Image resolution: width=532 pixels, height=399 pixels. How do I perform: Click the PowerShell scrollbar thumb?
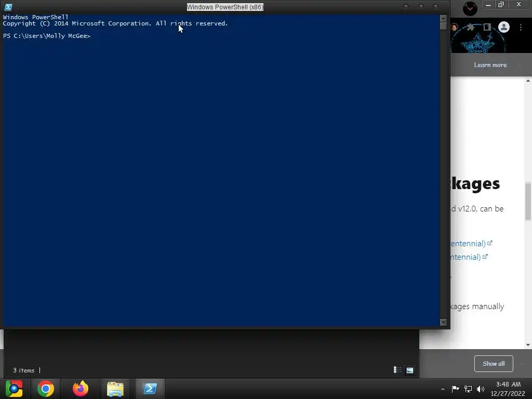443,26
